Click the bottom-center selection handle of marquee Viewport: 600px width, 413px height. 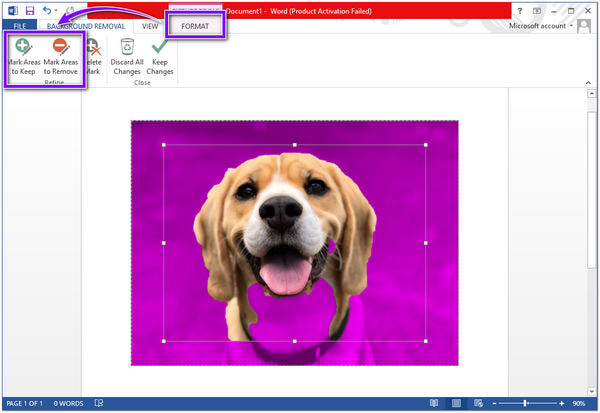(x=295, y=341)
